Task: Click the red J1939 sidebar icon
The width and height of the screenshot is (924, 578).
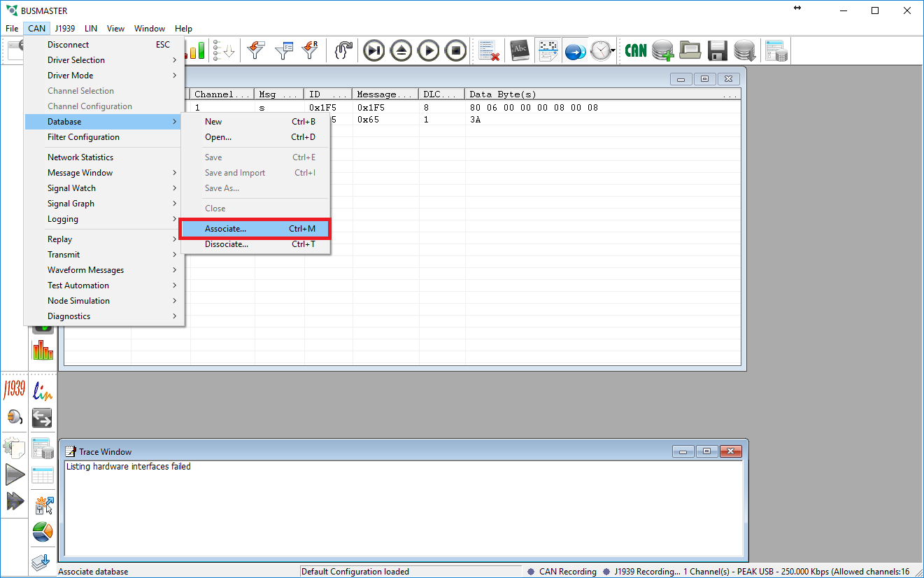Action: [x=14, y=390]
